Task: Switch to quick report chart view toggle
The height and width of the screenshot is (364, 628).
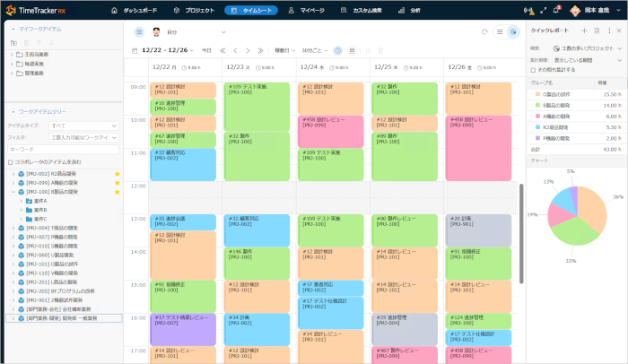Action: click(513, 32)
